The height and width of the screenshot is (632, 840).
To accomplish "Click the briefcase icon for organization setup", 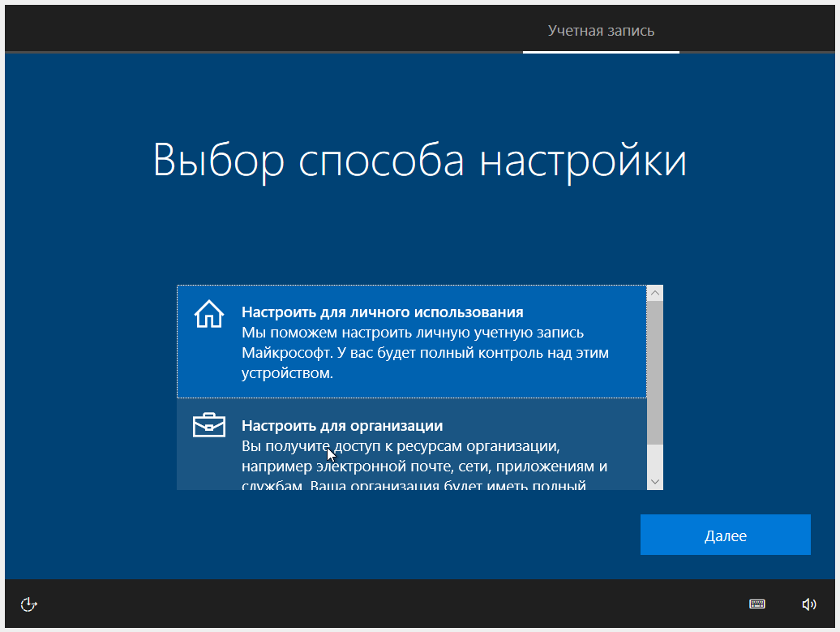I will (208, 425).
